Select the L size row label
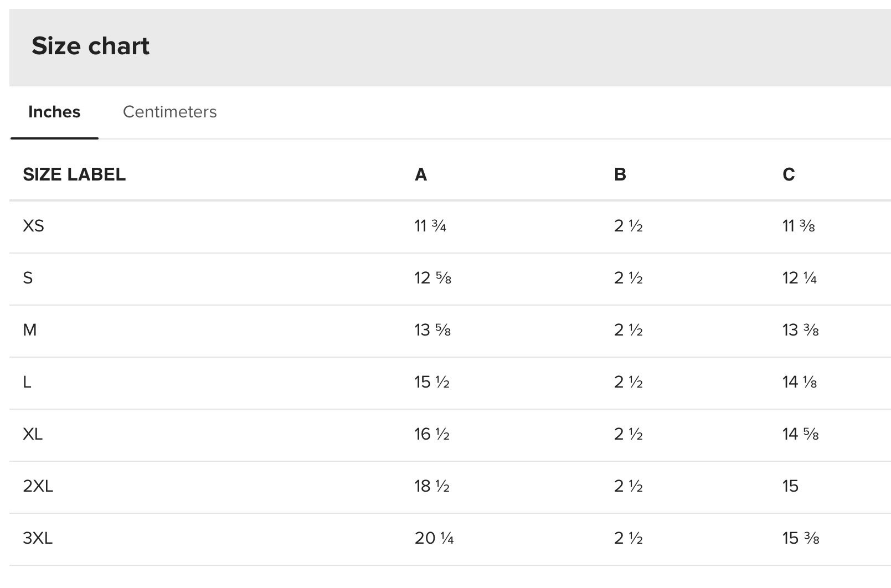The height and width of the screenshot is (588, 891). coord(27,382)
